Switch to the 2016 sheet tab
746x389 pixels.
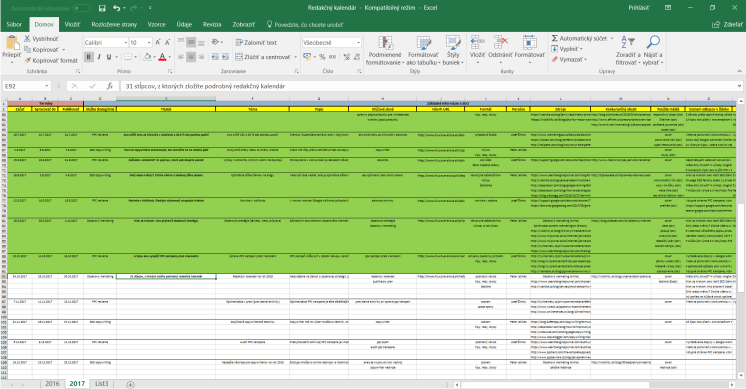[x=52, y=383]
